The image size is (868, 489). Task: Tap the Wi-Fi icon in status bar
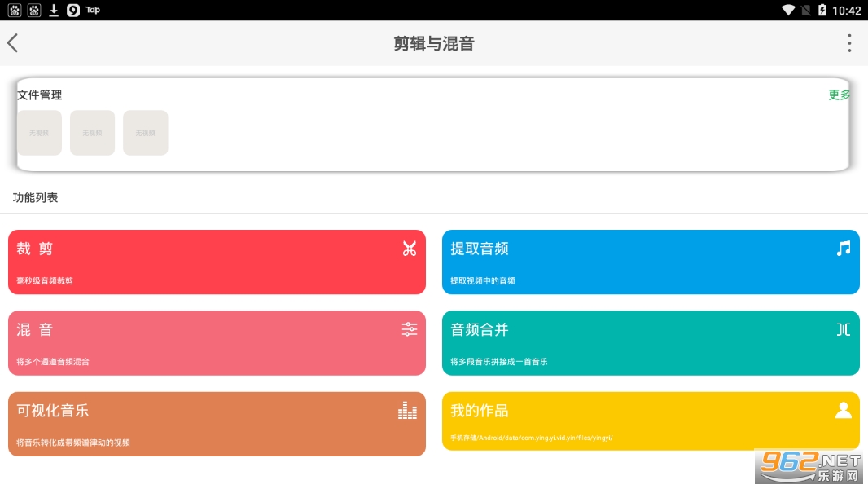point(787,10)
